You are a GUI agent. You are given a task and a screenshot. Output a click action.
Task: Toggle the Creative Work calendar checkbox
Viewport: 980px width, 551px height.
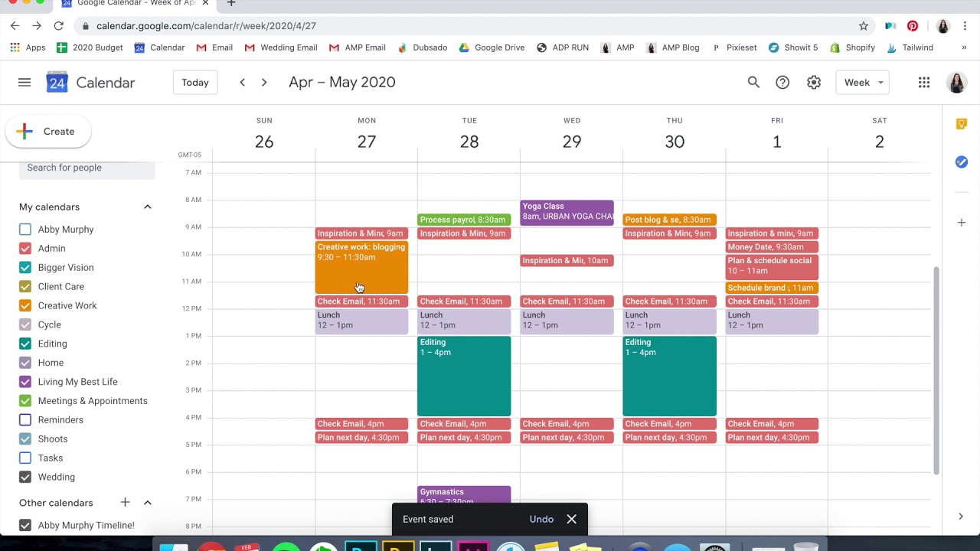25,306
